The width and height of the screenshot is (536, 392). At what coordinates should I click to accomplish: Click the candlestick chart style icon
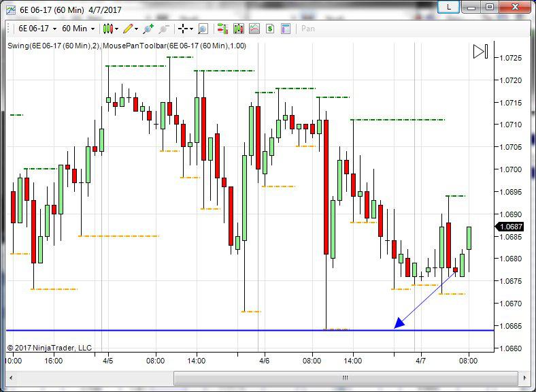(108, 29)
